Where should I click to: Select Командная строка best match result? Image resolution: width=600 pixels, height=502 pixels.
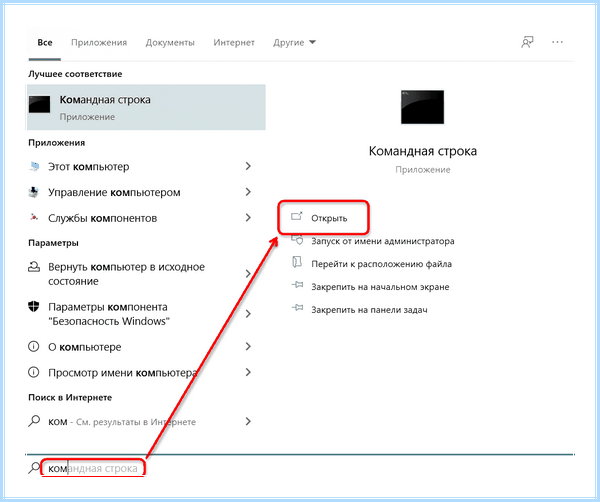[x=146, y=107]
